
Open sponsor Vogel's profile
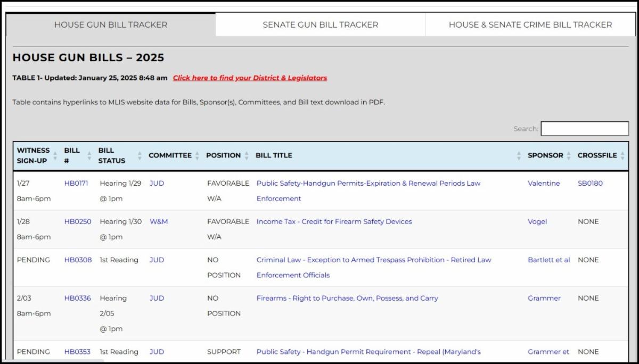pos(536,221)
